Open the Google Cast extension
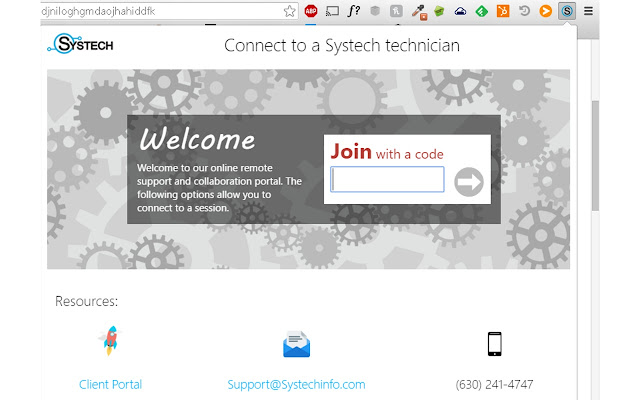The width and height of the screenshot is (640, 400). point(332,11)
